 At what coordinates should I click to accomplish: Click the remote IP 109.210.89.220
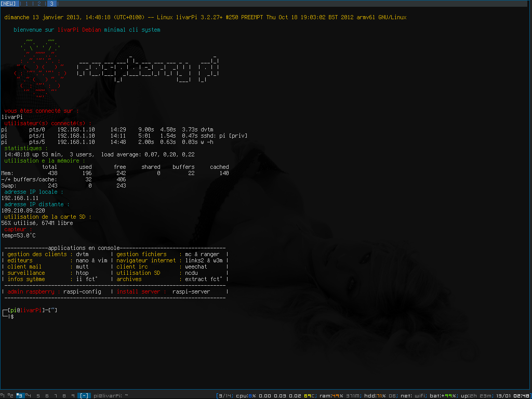tap(23, 210)
